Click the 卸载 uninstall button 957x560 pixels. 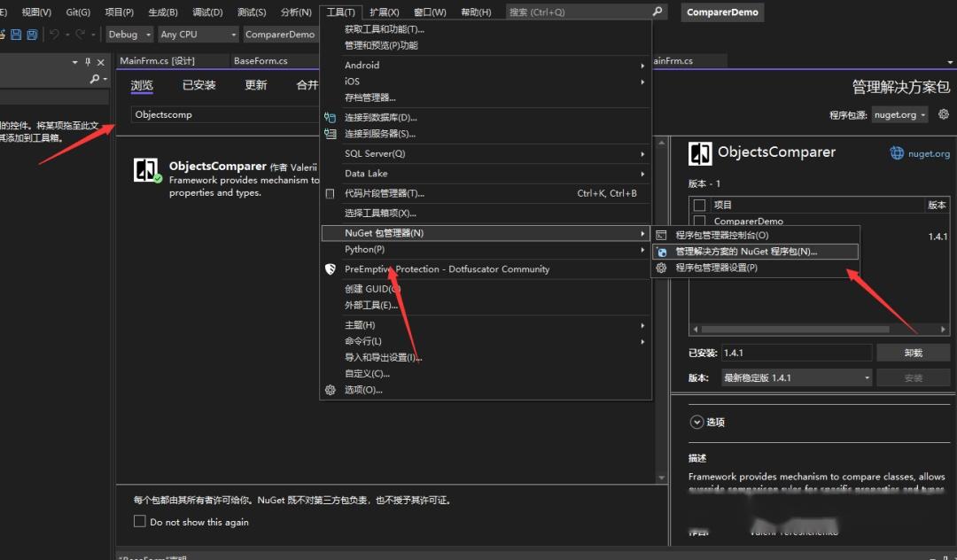coord(913,353)
